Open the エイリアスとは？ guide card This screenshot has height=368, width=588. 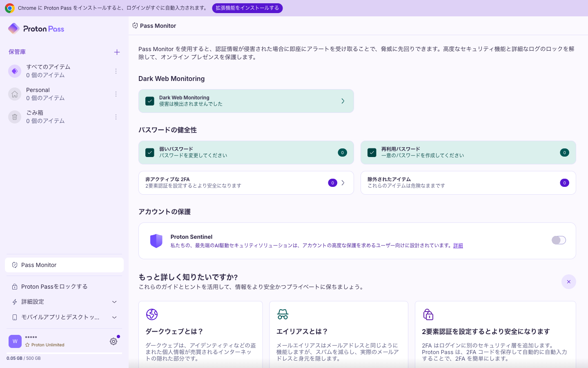339,334
